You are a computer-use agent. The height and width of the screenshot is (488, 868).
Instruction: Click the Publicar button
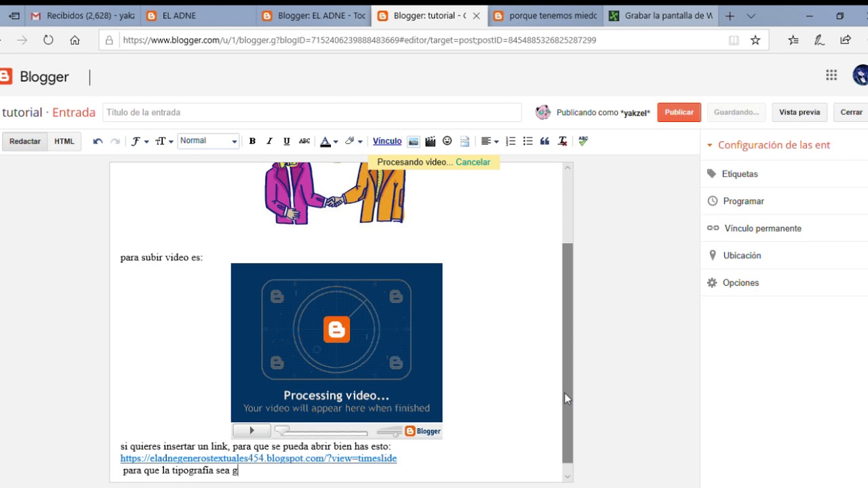(679, 113)
